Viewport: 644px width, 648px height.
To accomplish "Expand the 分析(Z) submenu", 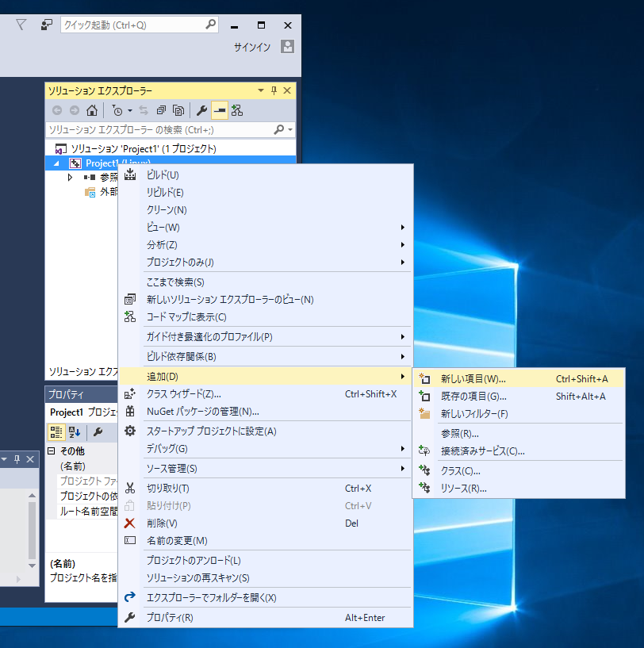I will click(266, 244).
